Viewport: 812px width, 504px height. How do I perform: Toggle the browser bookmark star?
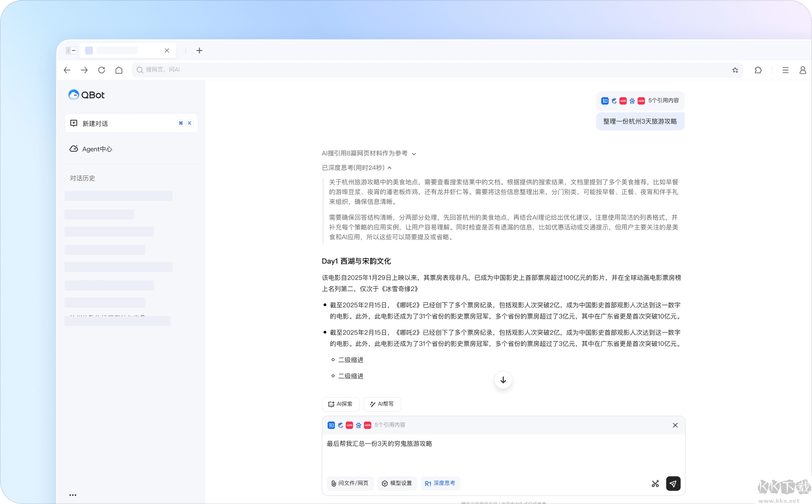tap(735, 70)
